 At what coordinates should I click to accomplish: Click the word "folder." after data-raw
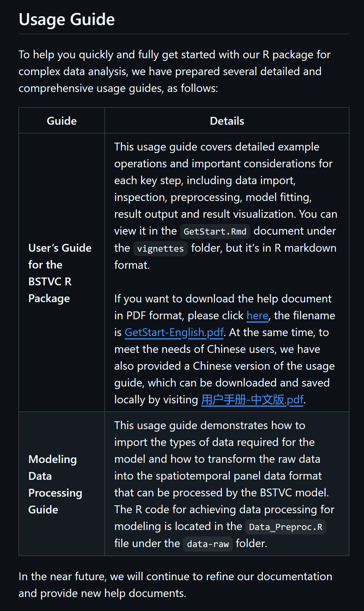pos(251,543)
